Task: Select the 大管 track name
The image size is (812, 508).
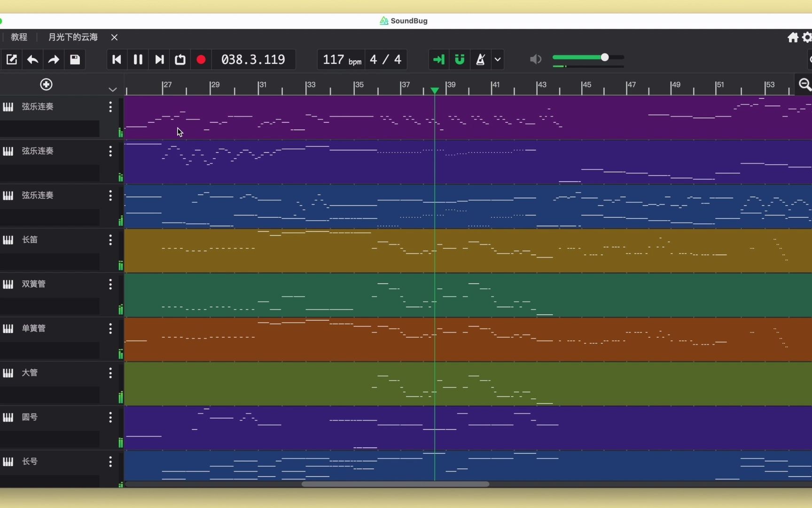Action: 30,373
